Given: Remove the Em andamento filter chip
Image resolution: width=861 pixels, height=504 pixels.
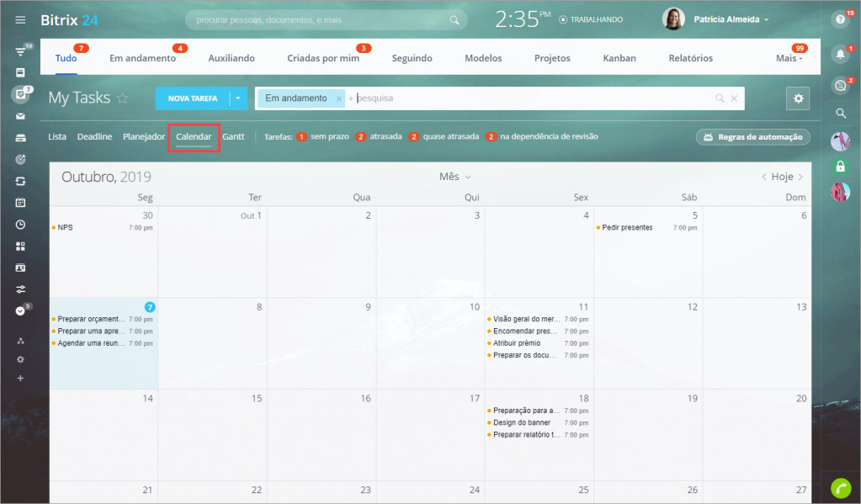Looking at the screenshot, I should pyautogui.click(x=339, y=98).
